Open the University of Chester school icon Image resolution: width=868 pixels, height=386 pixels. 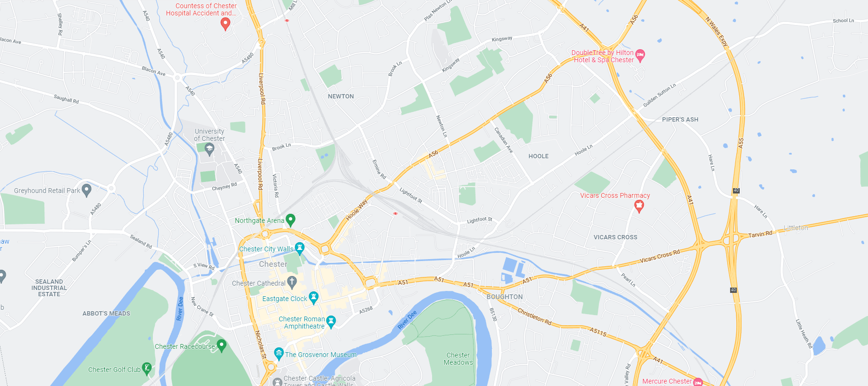(x=209, y=150)
